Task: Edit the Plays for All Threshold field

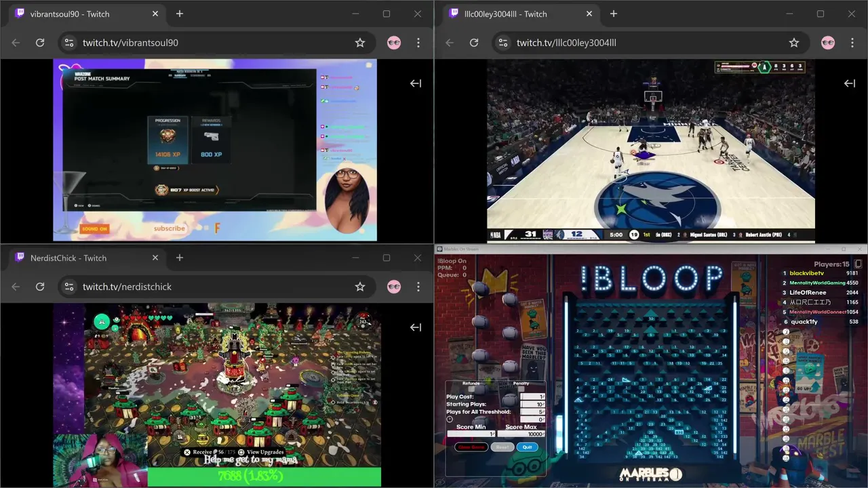Action: click(532, 411)
